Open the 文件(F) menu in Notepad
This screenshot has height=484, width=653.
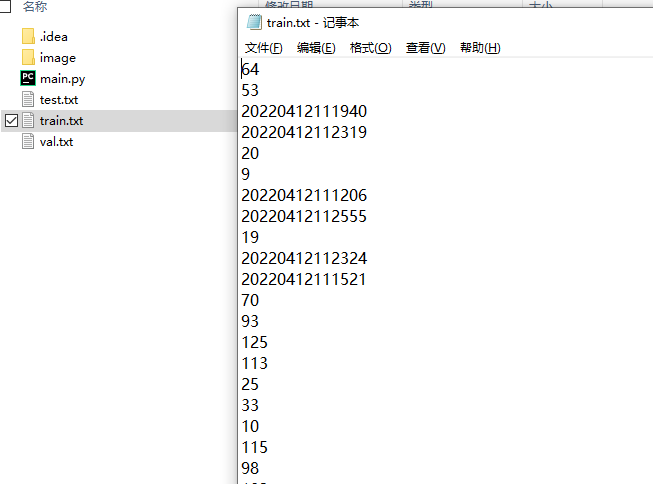(x=263, y=48)
